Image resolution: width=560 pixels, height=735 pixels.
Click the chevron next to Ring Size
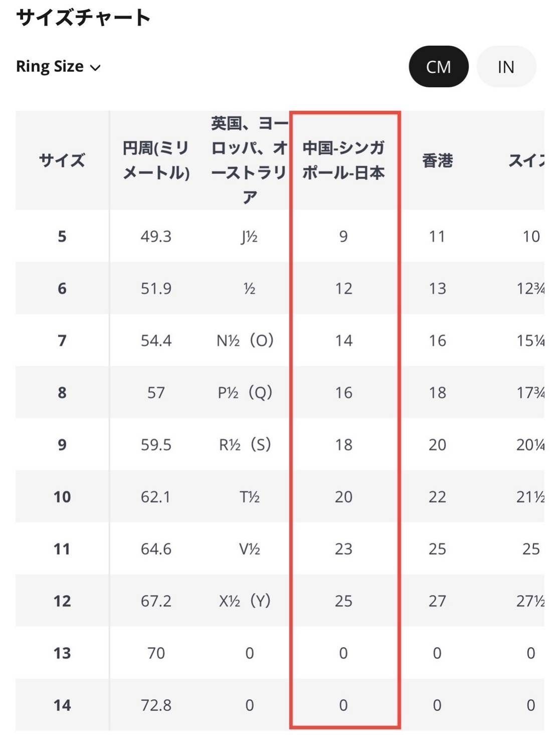(x=95, y=68)
